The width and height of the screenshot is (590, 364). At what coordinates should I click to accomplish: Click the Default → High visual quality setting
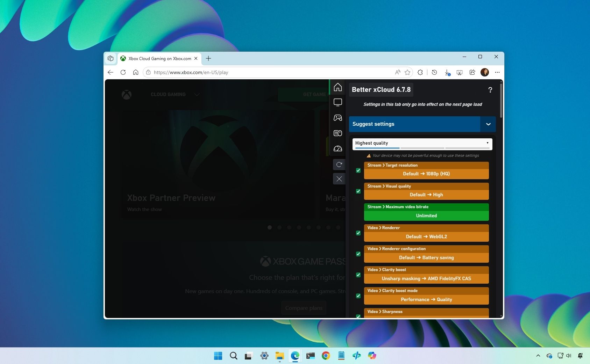pos(426,195)
